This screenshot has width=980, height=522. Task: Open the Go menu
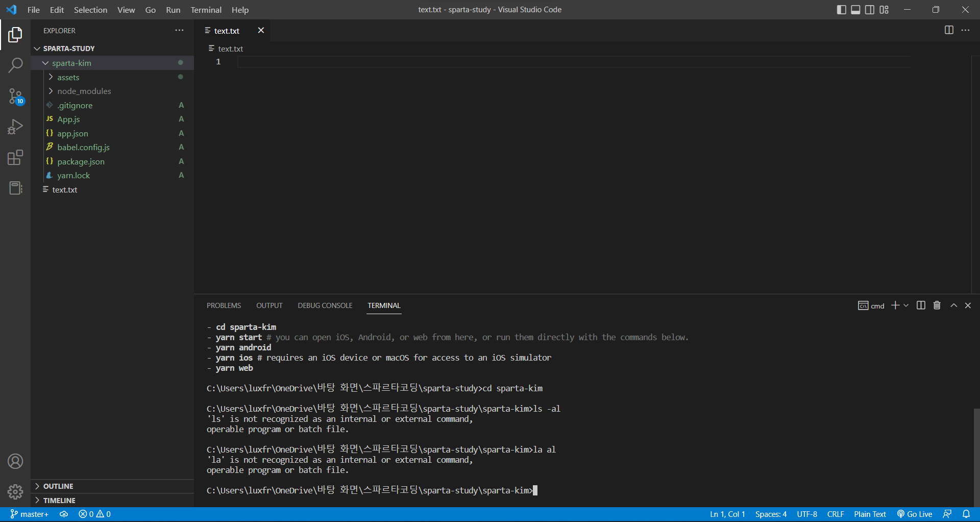click(151, 10)
